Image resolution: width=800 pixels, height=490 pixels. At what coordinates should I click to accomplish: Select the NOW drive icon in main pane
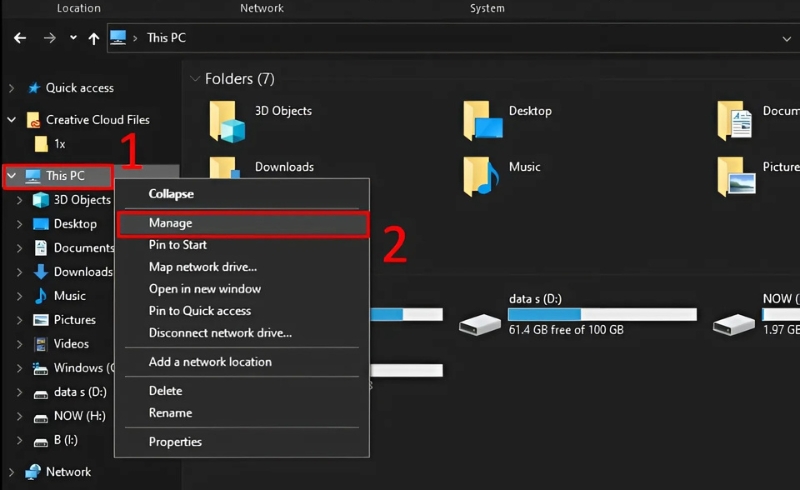click(733, 325)
